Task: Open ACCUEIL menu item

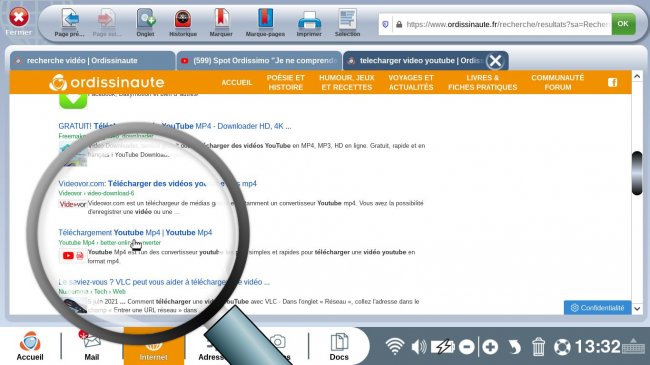Action: point(237,83)
